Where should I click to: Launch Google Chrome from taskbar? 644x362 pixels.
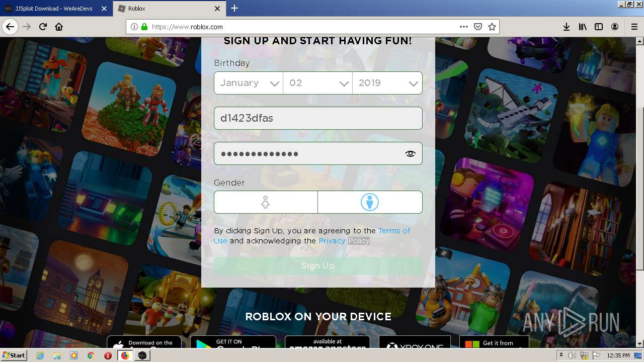[x=91, y=355]
